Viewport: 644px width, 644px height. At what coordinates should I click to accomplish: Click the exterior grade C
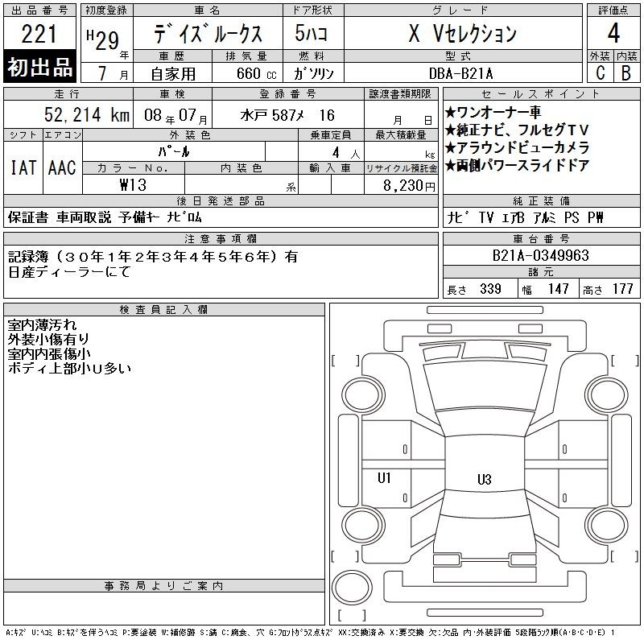(600, 73)
